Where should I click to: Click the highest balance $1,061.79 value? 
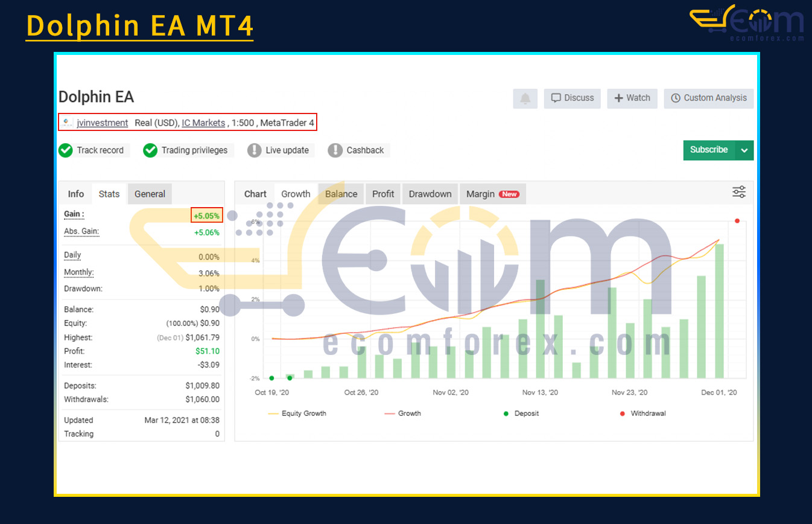203,338
